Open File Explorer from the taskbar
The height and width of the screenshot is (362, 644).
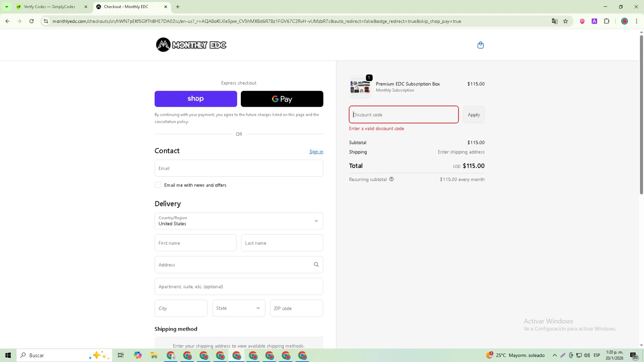click(154, 355)
